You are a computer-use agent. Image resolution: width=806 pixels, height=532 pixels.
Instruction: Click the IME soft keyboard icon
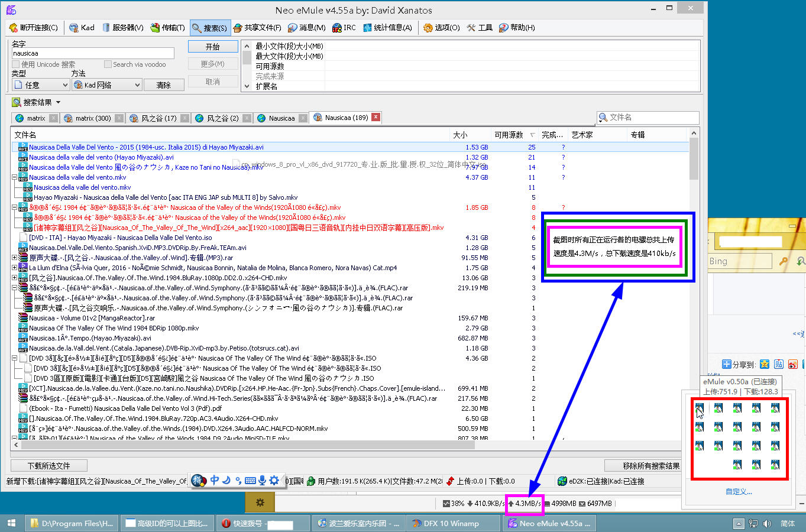pyautogui.click(x=250, y=481)
